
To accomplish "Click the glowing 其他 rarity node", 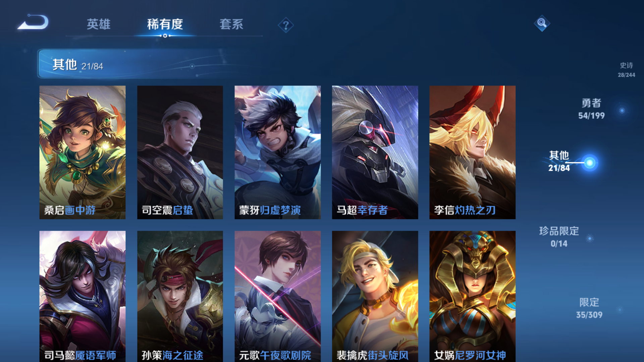I will coord(589,163).
